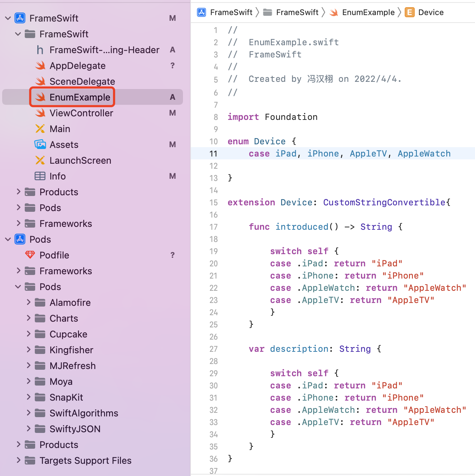Open the EnumExample file breadcrumb
This screenshot has height=476, width=475.
(368, 13)
